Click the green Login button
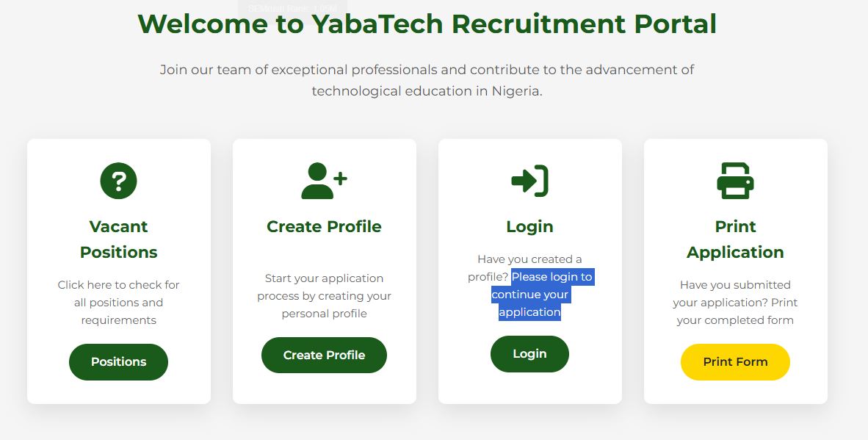Image resolution: width=868 pixels, height=440 pixels. pos(529,353)
